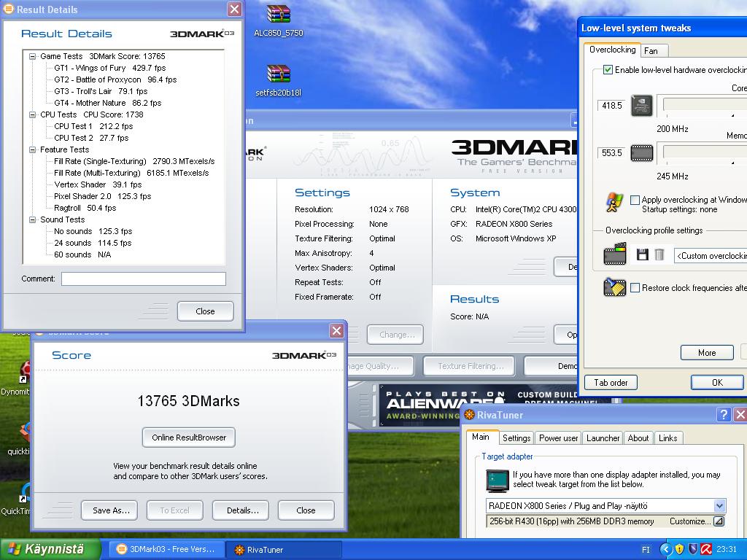The width and height of the screenshot is (747, 560).
Task: Select GT1 - Wings of Fury row
Action: tap(110, 68)
